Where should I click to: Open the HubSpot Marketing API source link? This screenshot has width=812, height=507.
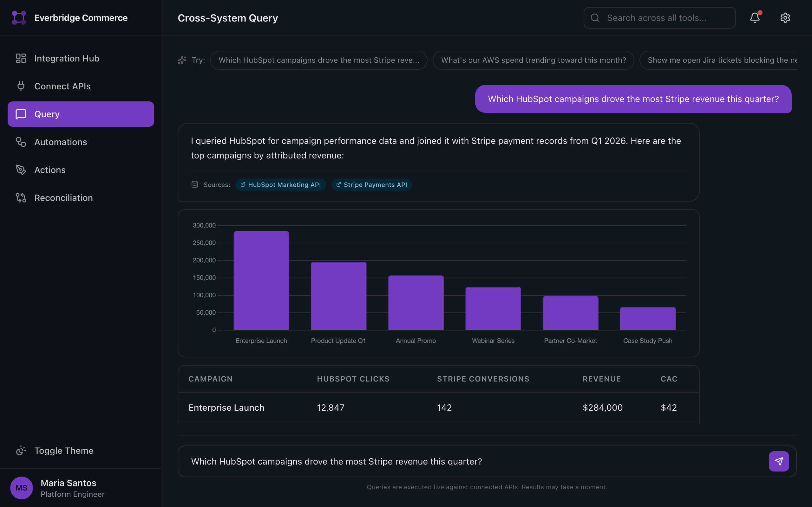[x=281, y=184]
